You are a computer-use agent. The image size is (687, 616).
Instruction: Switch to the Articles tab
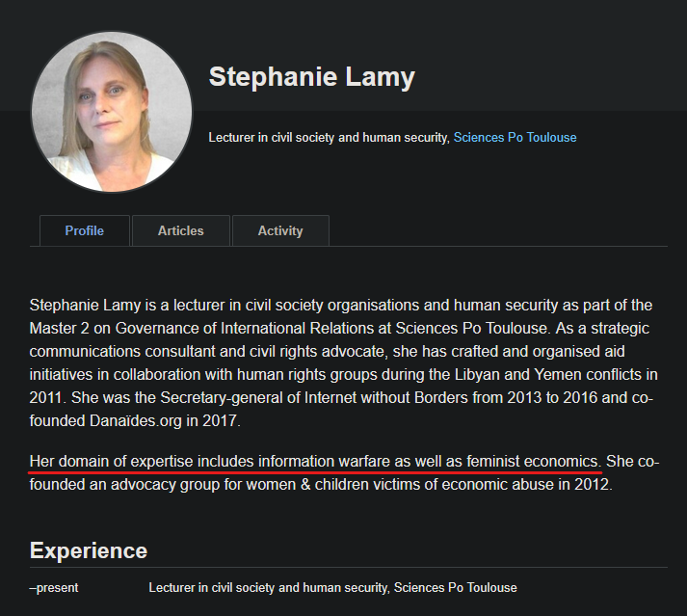[181, 230]
